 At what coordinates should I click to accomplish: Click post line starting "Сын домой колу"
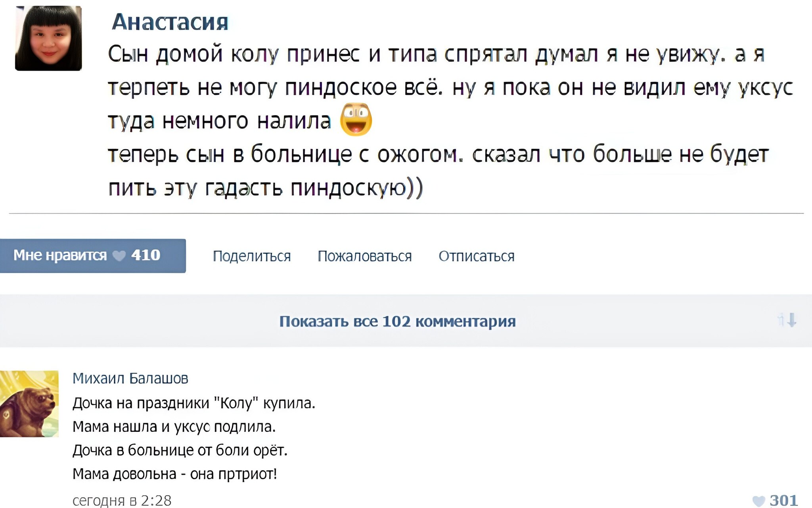pyautogui.click(x=436, y=54)
